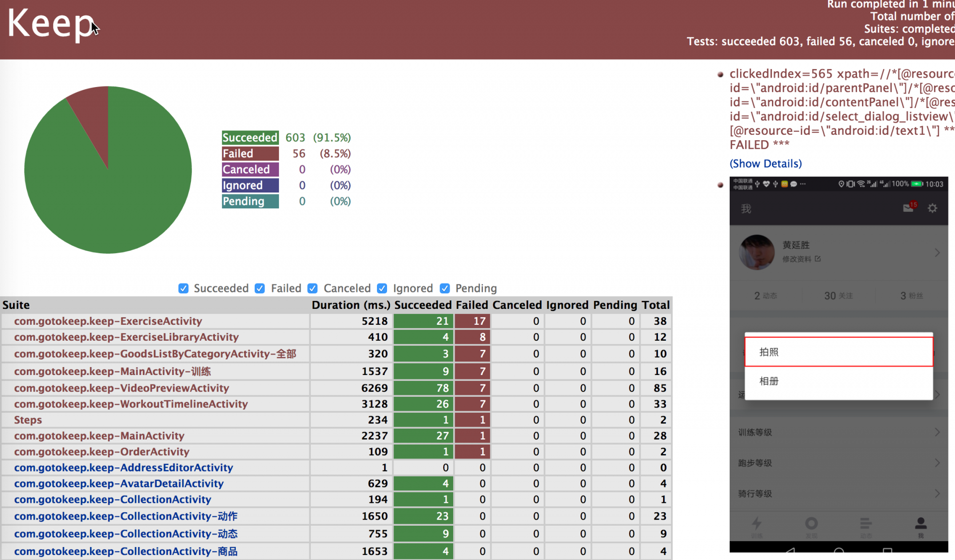Image resolution: width=955 pixels, height=560 pixels.
Task: Tap the training lightning bolt tab icon
Action: pyautogui.click(x=757, y=524)
